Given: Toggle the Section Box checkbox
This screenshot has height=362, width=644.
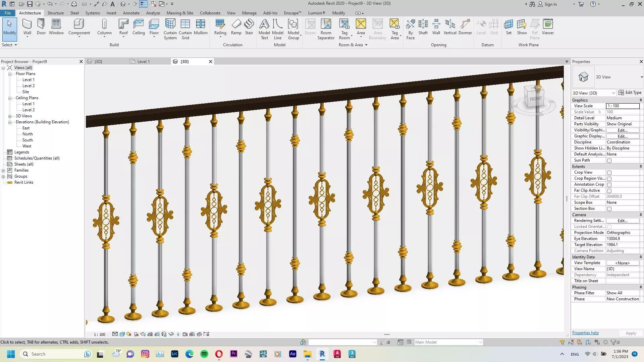Looking at the screenshot, I should [x=609, y=209].
